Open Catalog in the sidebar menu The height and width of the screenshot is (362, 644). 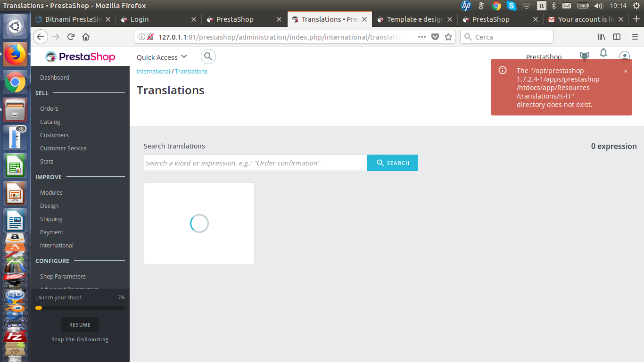(50, 122)
